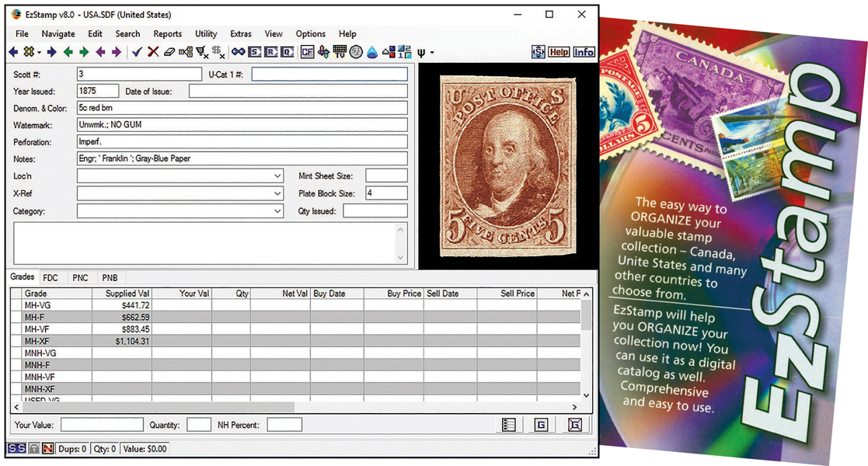This screenshot has height=466, width=868.
Task: Click the Info icon in the toolbar
Action: [584, 52]
